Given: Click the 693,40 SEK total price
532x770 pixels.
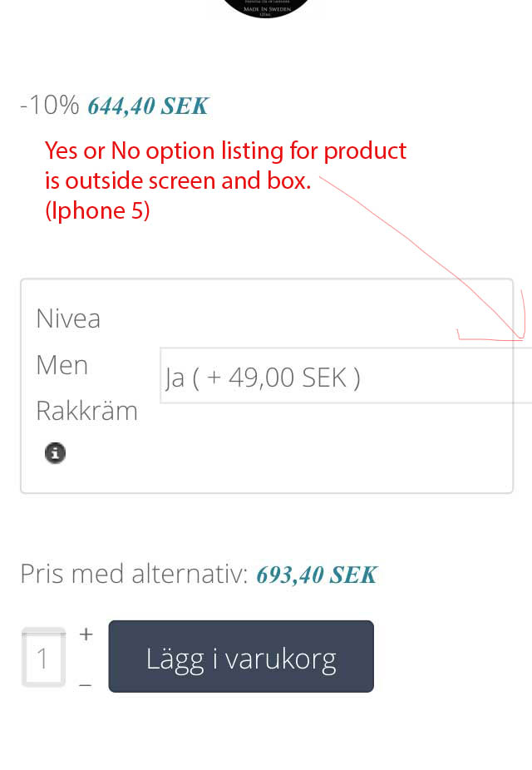Looking at the screenshot, I should click(316, 575).
